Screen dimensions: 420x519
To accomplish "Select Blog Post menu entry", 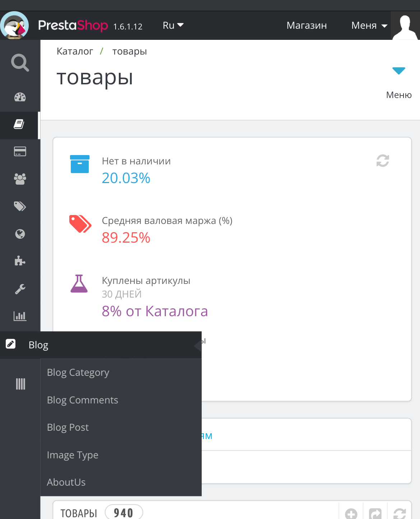I will pyautogui.click(x=68, y=427).
